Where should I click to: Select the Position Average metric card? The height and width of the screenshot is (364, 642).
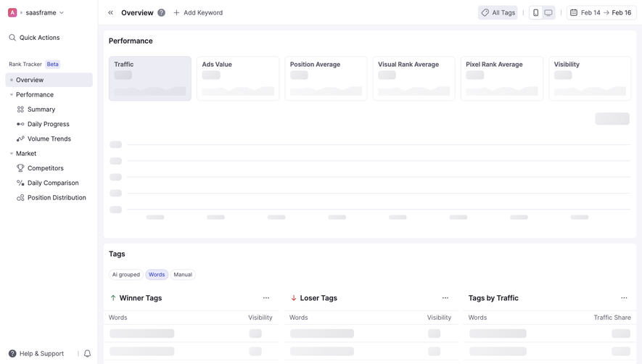click(x=326, y=78)
